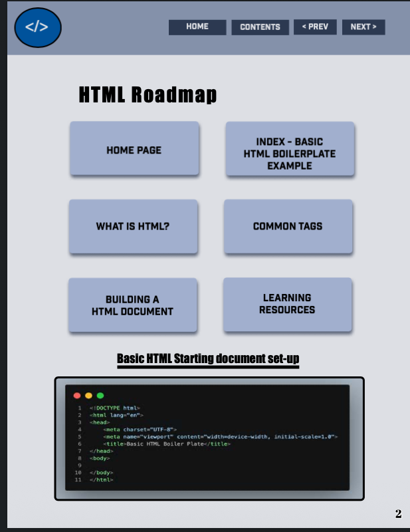Open the LEARNING RESOURCES card
Screen dimensions: 410x532
(x=287, y=305)
